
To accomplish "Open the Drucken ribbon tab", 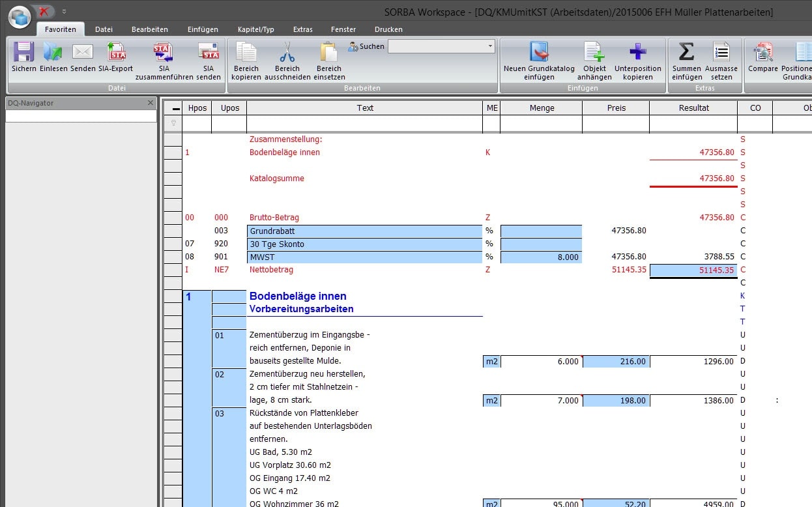I will (388, 29).
